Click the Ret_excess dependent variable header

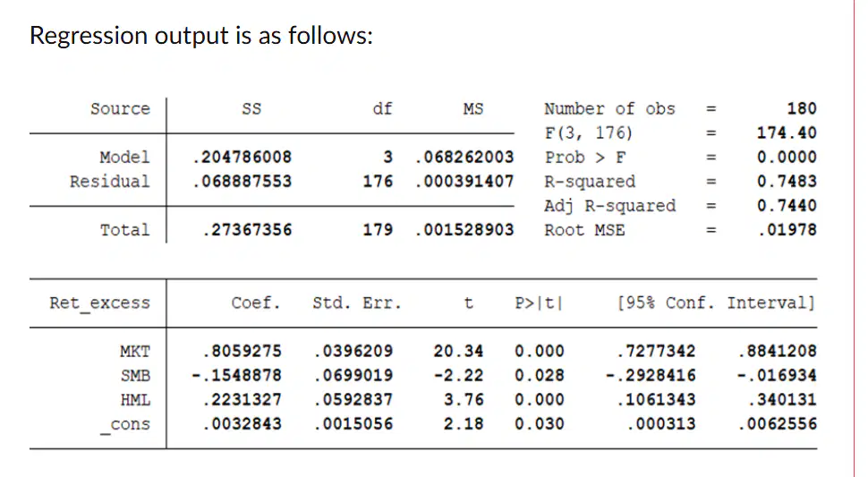tap(99, 303)
